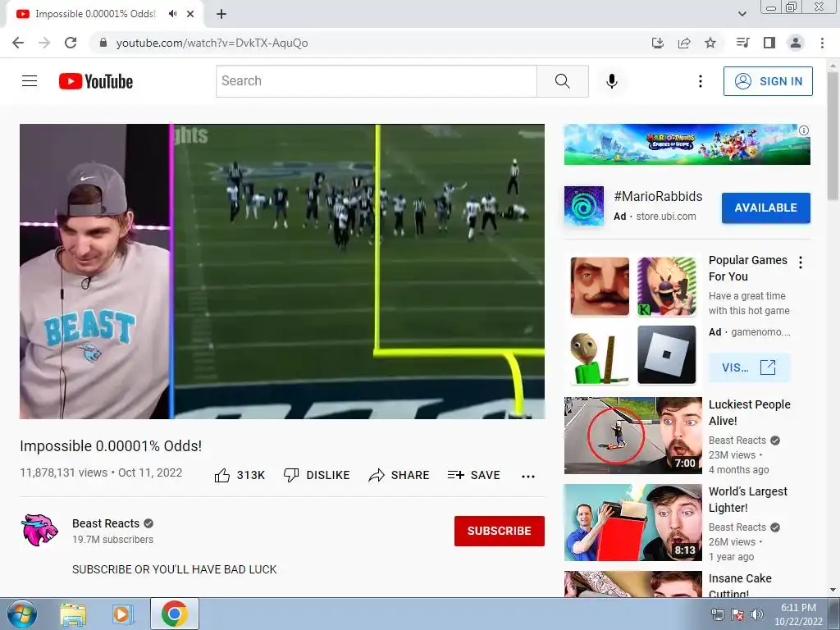Open the Ubisoft ad logo icon
Image resolution: width=840 pixels, height=630 pixels.
coord(584,206)
